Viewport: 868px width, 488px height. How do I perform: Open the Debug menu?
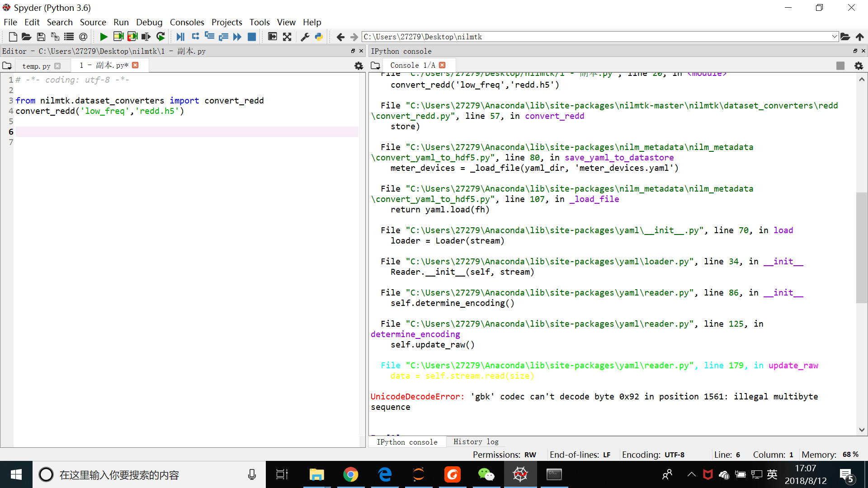tap(149, 22)
